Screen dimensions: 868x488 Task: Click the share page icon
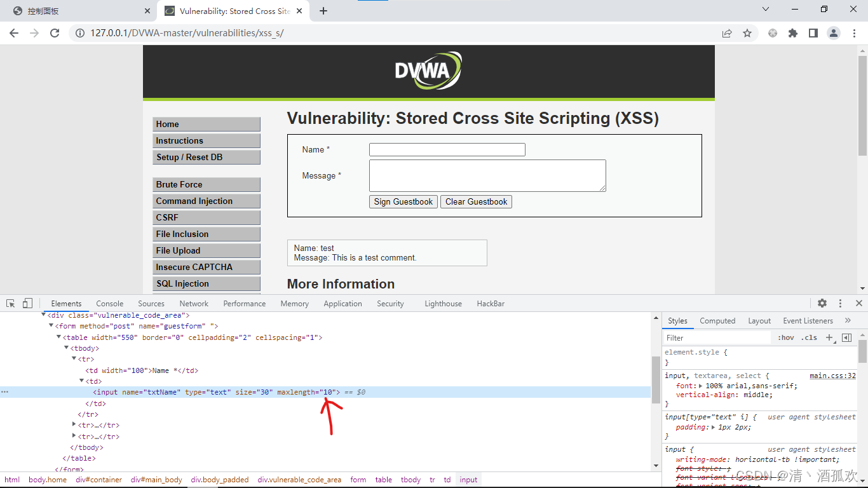pos(727,33)
